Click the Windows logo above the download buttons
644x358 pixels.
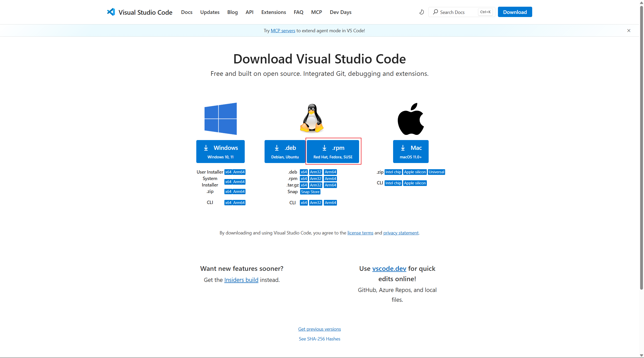click(220, 118)
